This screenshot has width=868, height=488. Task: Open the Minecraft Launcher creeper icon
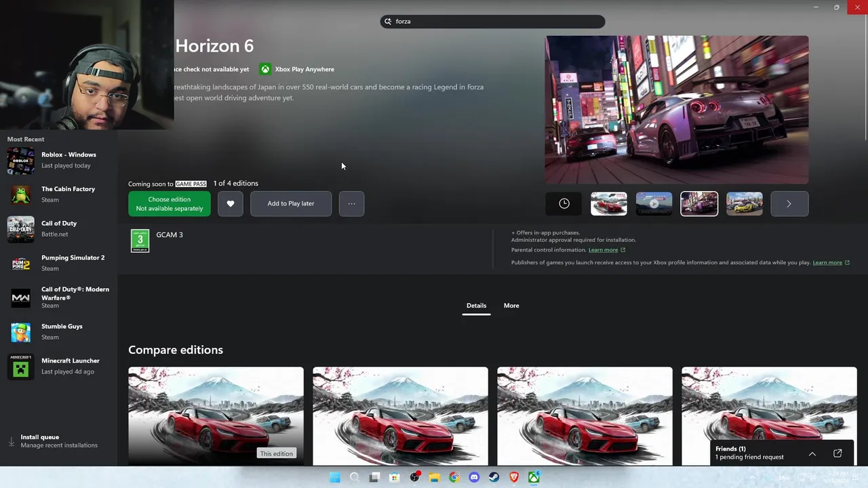(x=20, y=367)
